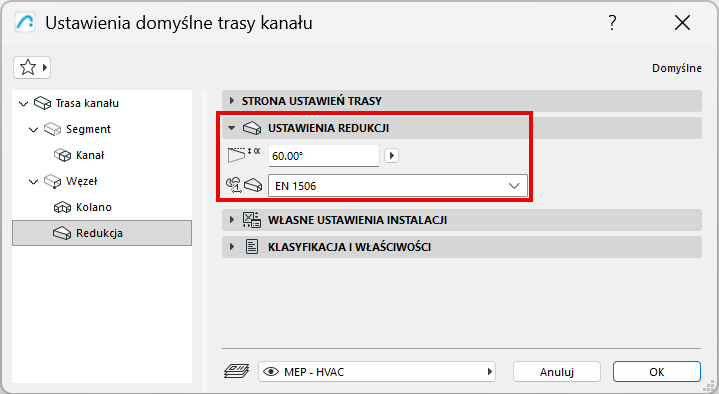719x394 pixels.
Task: Open angle field arrow options button
Action: click(391, 155)
